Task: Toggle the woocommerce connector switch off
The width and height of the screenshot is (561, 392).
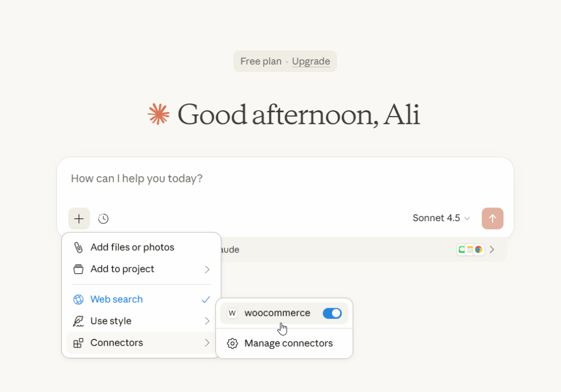Action: click(x=332, y=313)
